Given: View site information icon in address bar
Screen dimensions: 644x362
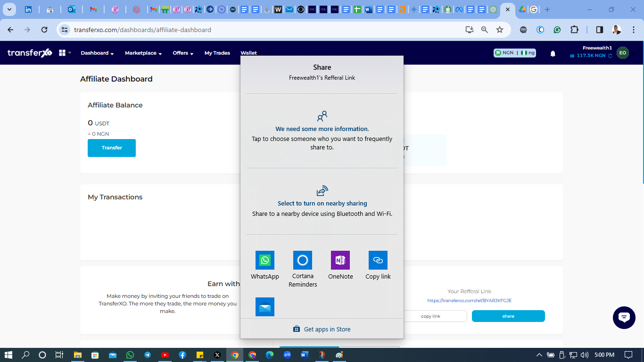Looking at the screenshot, I should tap(65, 30).
